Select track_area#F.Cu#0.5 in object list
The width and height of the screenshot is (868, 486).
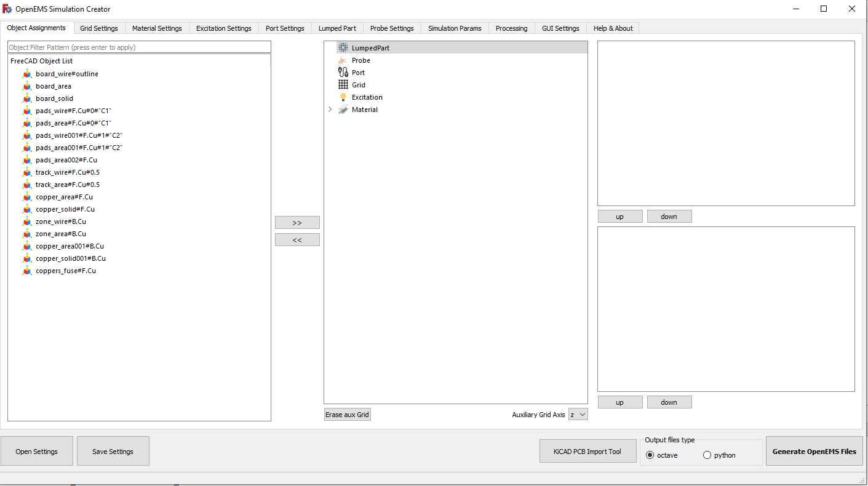pos(68,185)
